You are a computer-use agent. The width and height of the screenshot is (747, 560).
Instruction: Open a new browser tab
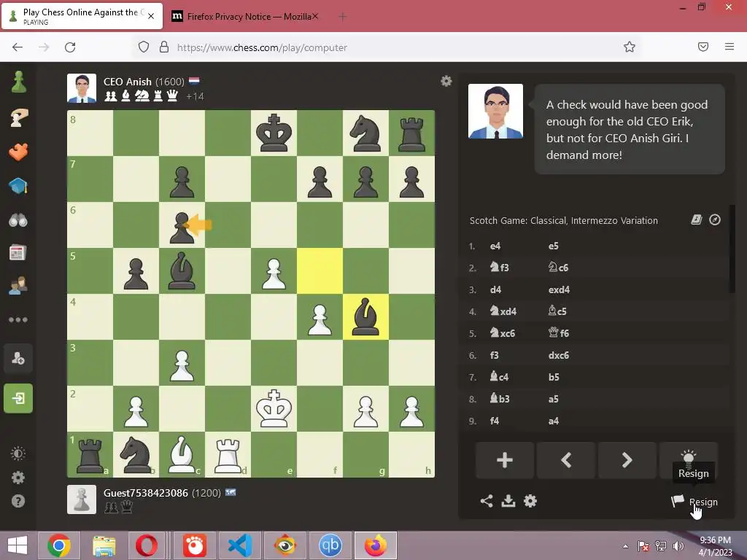tap(343, 17)
